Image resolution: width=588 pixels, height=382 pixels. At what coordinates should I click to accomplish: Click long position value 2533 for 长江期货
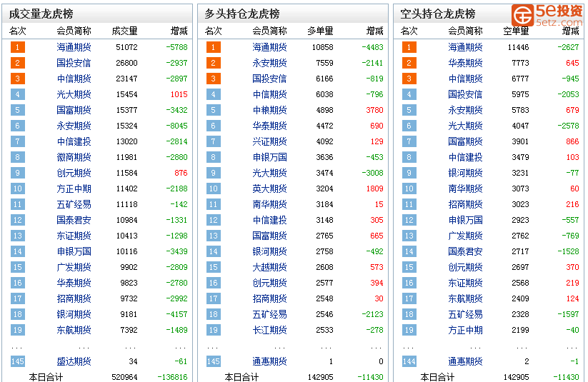tap(324, 330)
